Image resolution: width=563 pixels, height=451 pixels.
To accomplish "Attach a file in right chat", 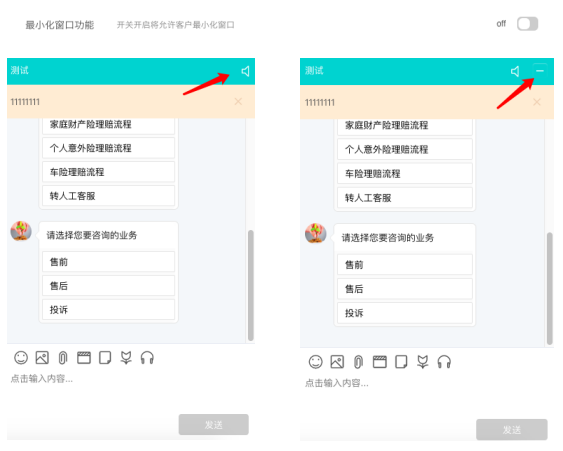I will click(358, 362).
